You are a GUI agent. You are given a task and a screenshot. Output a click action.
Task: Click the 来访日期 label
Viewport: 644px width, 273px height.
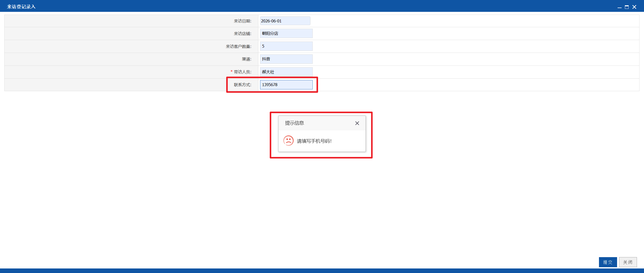[243, 21]
